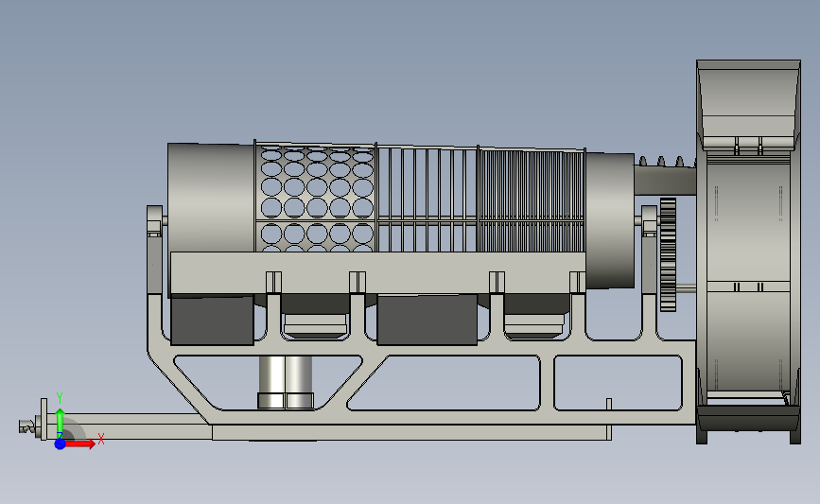Screen dimensions: 820x504
Task: Select the feed hopper at top right
Action: [748, 107]
